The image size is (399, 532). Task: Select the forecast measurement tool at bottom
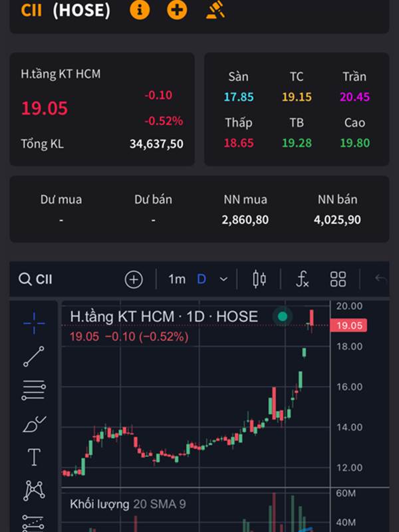[x=33, y=523]
